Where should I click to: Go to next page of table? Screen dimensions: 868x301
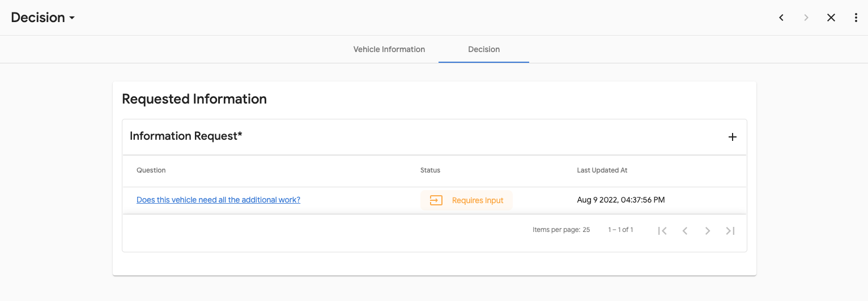pos(708,230)
